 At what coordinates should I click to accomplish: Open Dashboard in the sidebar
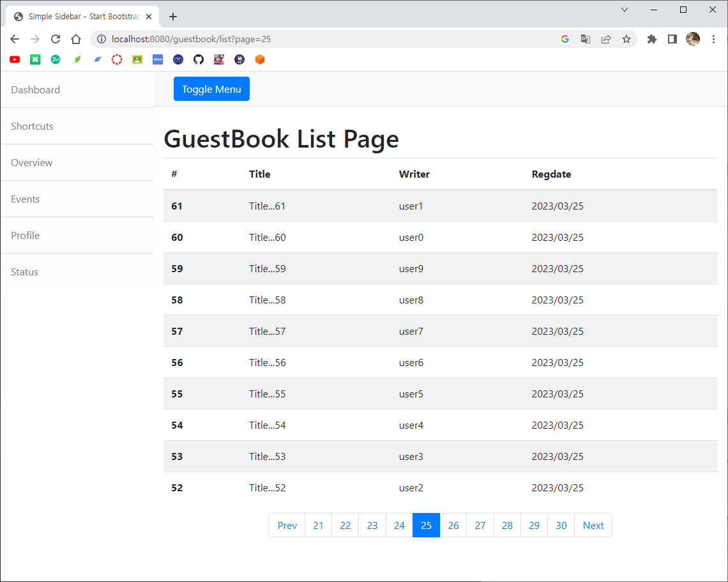[77, 89]
